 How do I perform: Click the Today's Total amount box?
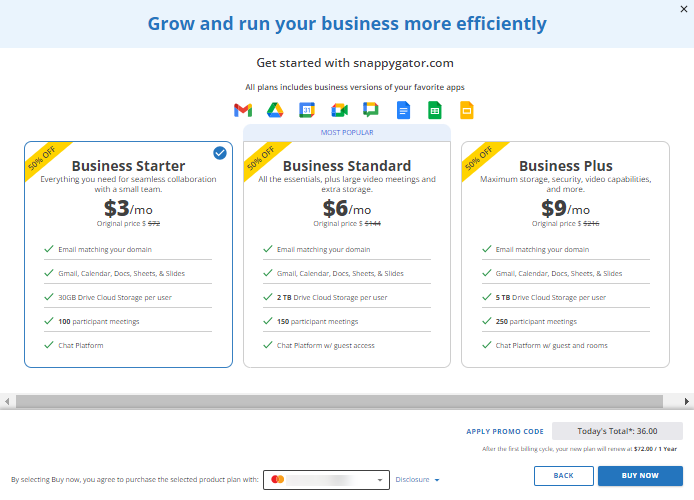[617, 431]
